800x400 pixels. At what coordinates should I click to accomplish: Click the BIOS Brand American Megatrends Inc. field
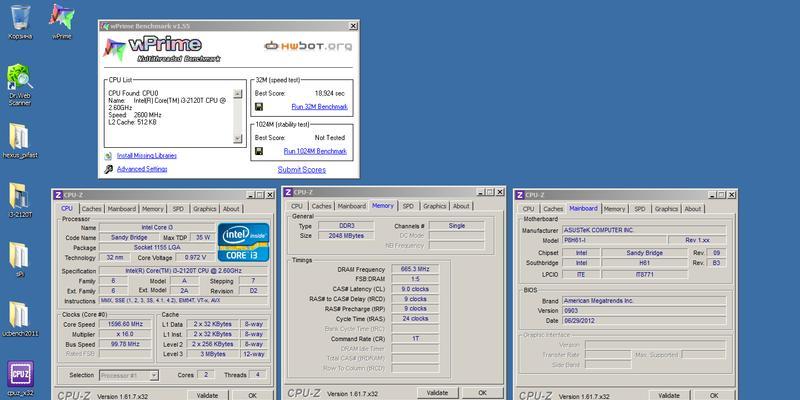point(644,301)
